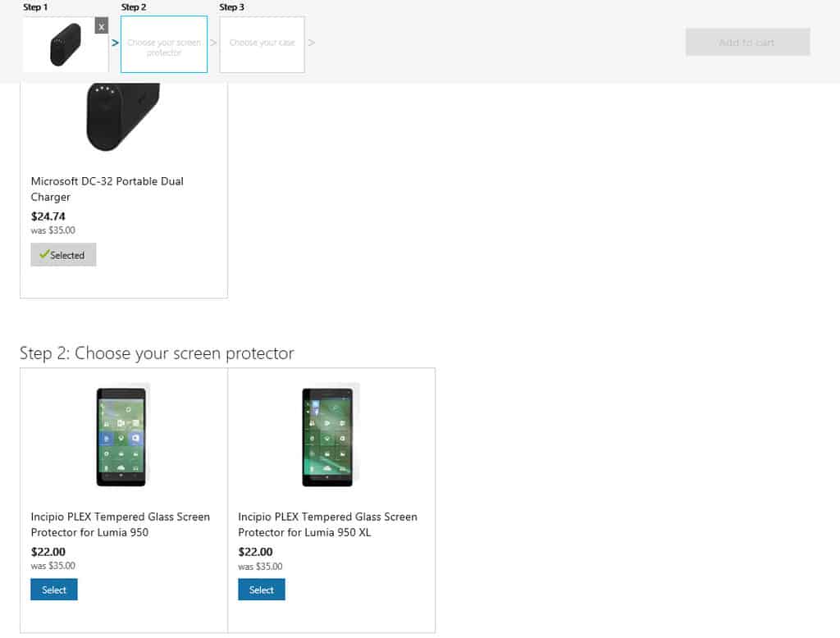Click the arrow after the Step 3 slot
840x638 pixels.
[311, 43]
